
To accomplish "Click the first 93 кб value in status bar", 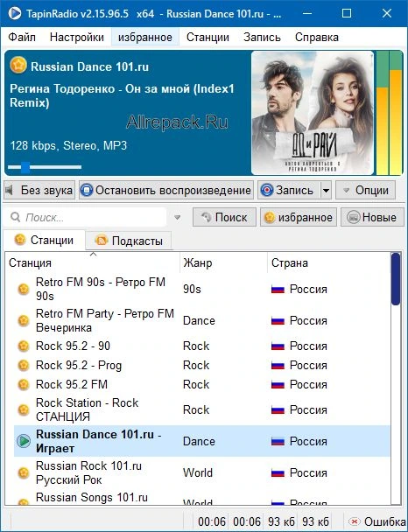I will [x=281, y=521].
